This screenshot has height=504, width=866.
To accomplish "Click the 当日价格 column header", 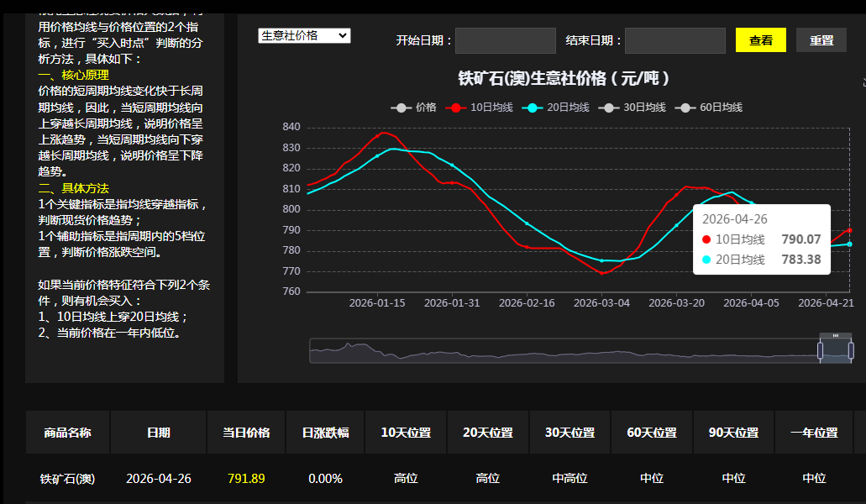I will point(246,433).
